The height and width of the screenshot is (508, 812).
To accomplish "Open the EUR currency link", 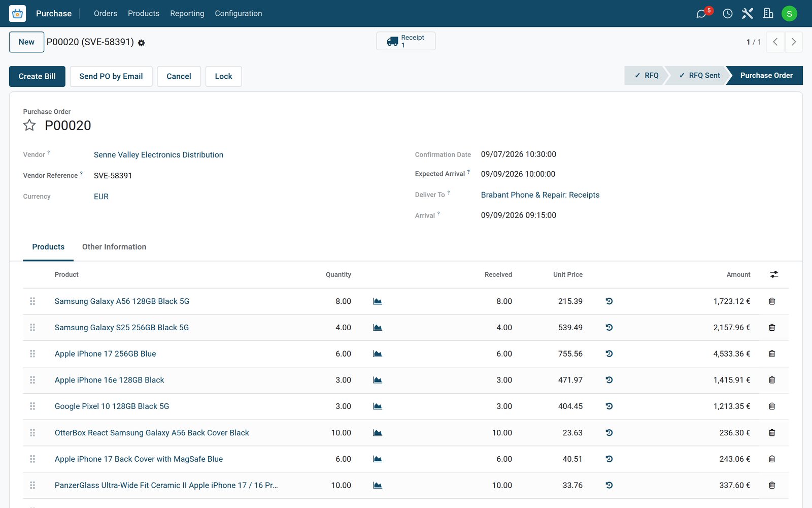I will pos(101,197).
